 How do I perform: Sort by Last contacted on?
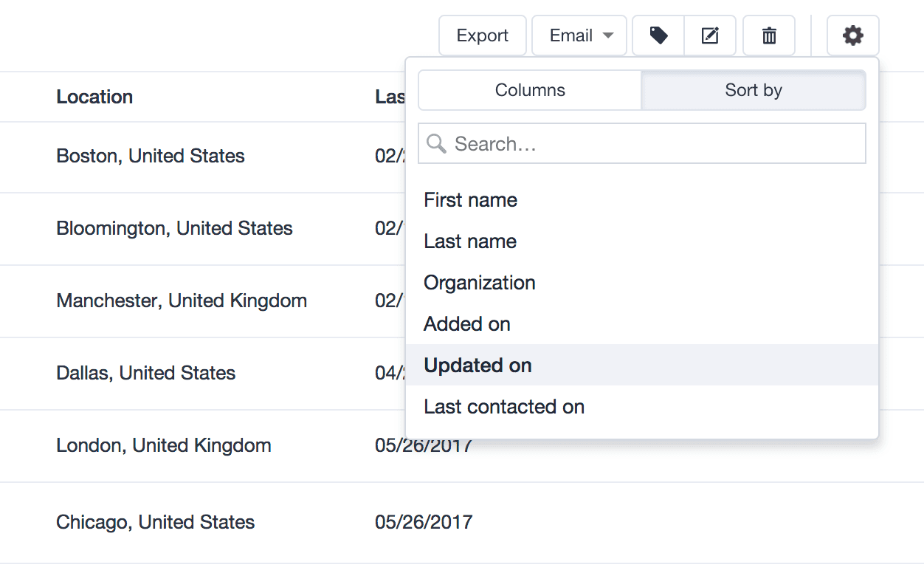642,407
